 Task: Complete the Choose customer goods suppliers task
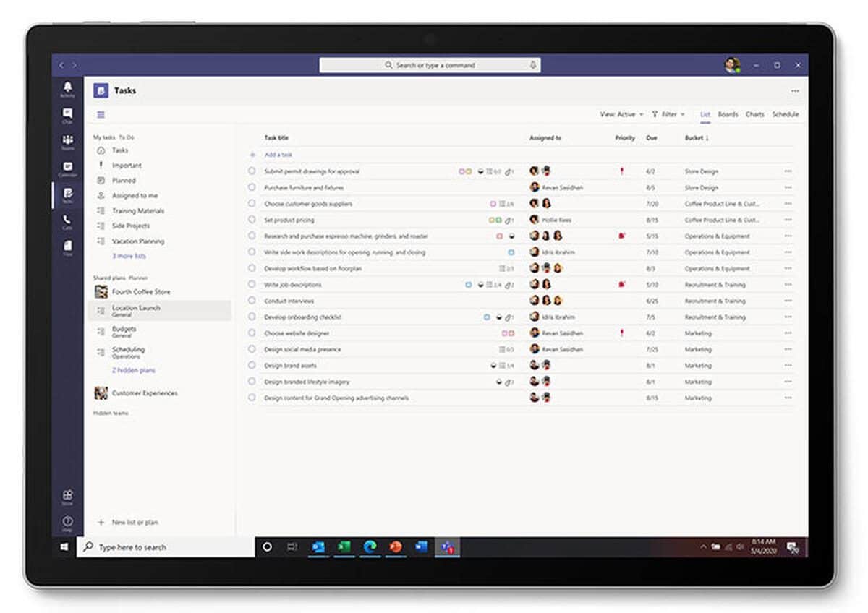252,204
